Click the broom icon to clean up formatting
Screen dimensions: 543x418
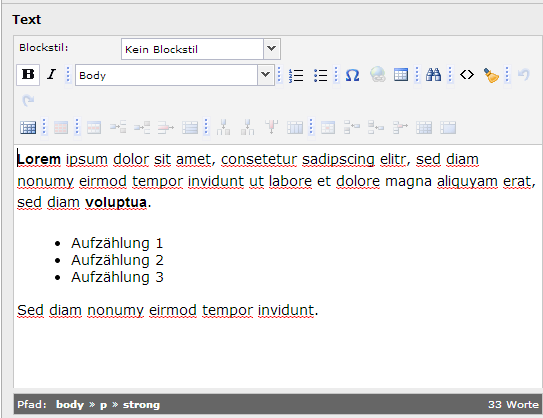(x=491, y=75)
